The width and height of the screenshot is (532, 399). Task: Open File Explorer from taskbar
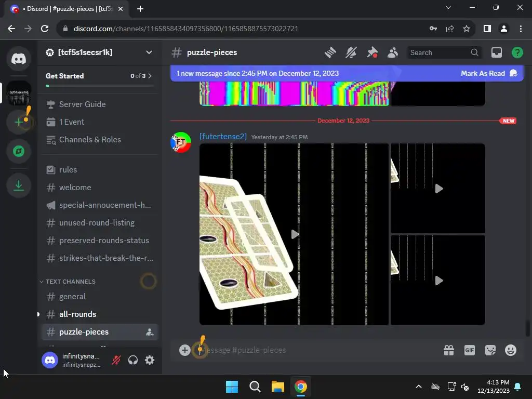[277, 387]
